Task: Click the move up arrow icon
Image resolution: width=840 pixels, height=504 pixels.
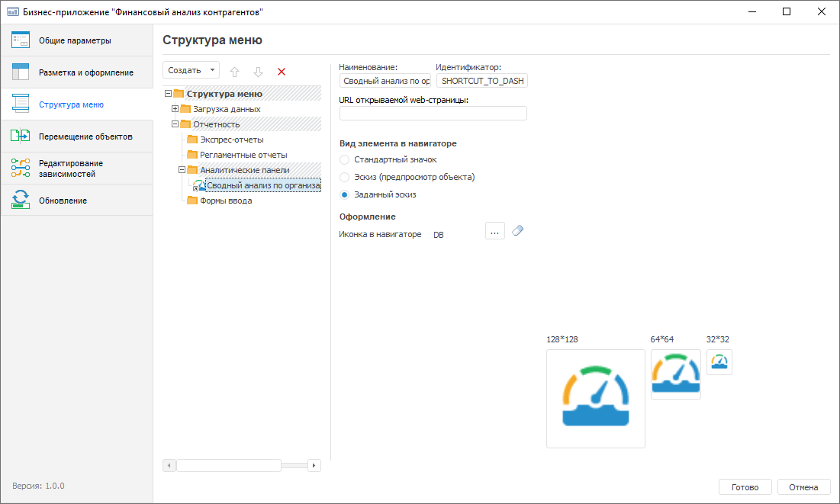Action: [234, 71]
